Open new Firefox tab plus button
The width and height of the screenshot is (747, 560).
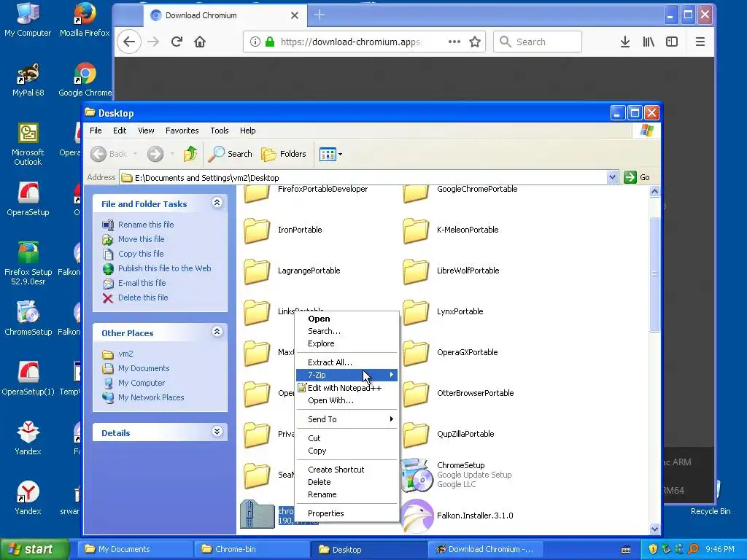pyautogui.click(x=320, y=15)
